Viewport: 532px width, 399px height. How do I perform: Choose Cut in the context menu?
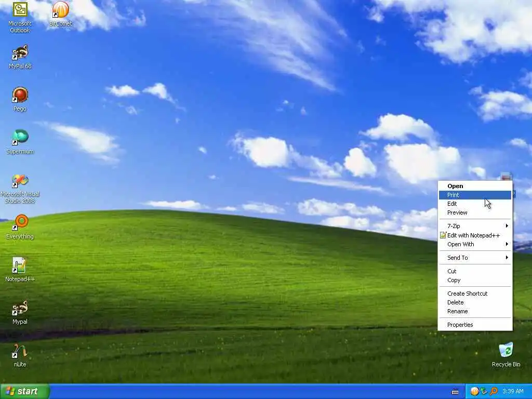click(475, 271)
